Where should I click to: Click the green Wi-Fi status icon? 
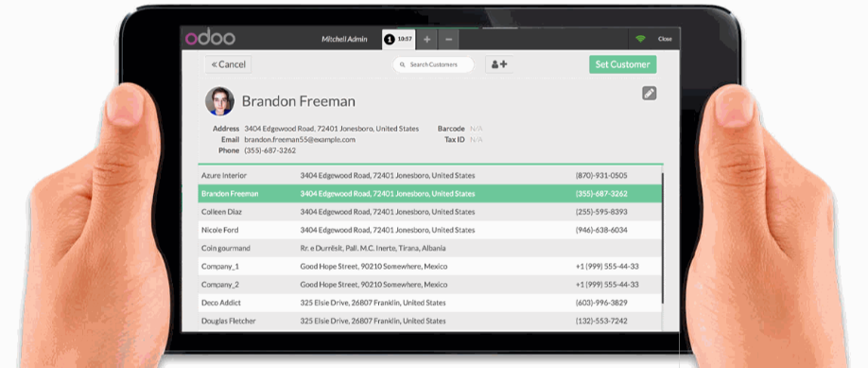(x=640, y=39)
